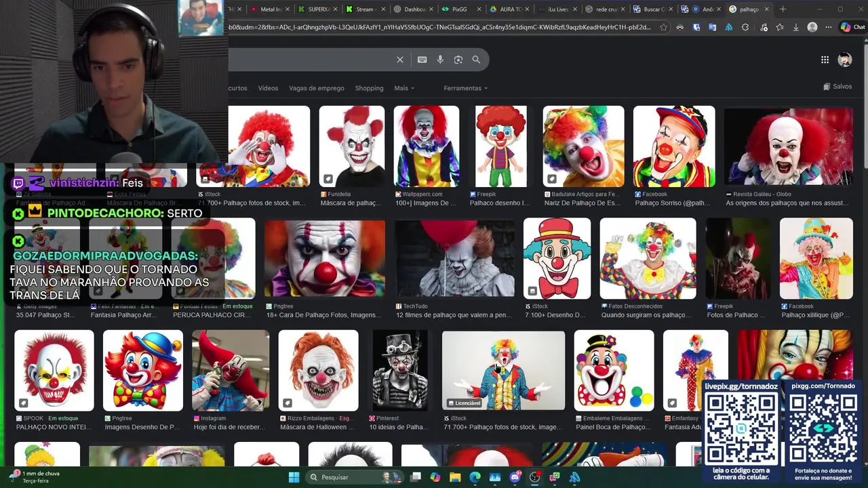Image resolution: width=868 pixels, height=488 pixels.
Task: Click the 'As origens dos palhaços' caption
Action: point(787,203)
